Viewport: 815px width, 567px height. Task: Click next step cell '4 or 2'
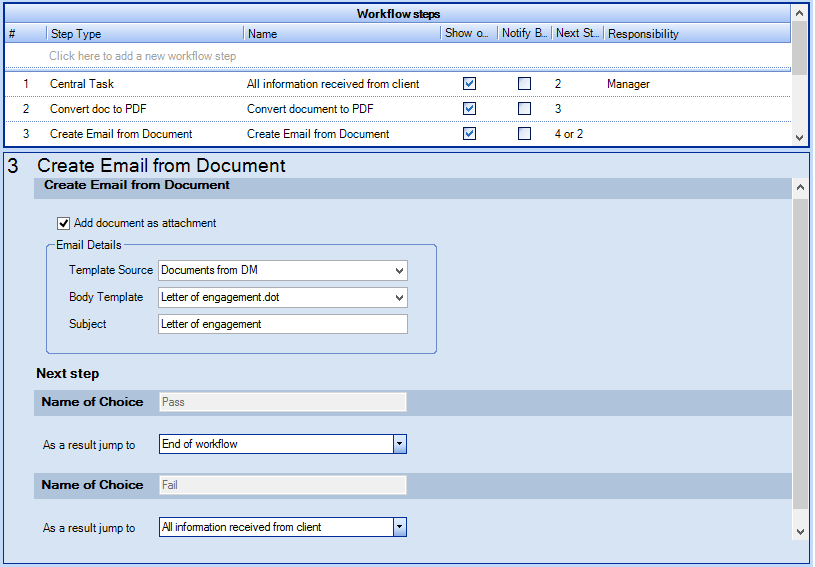tap(569, 134)
